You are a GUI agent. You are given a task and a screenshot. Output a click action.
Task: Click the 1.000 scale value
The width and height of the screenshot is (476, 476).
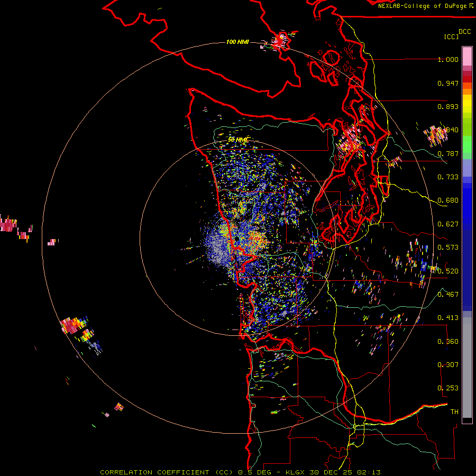(448, 59)
